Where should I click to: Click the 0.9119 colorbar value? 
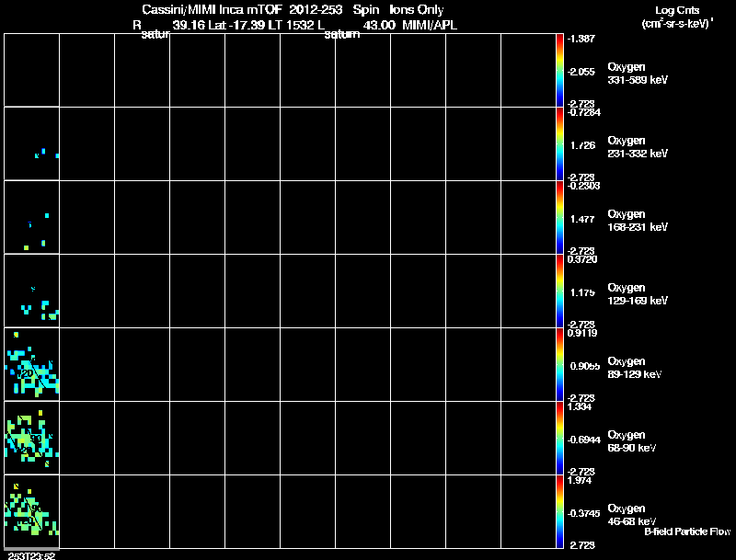(582, 333)
